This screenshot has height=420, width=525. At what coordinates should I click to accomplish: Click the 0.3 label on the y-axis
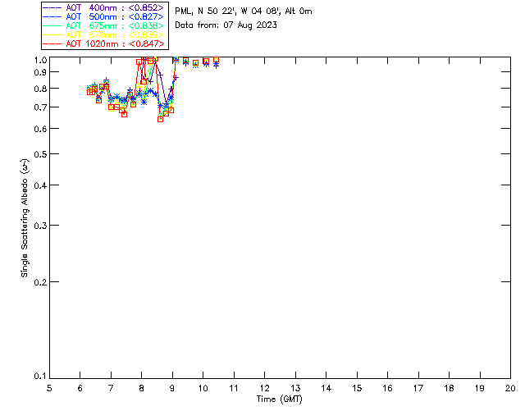pyautogui.click(x=39, y=226)
